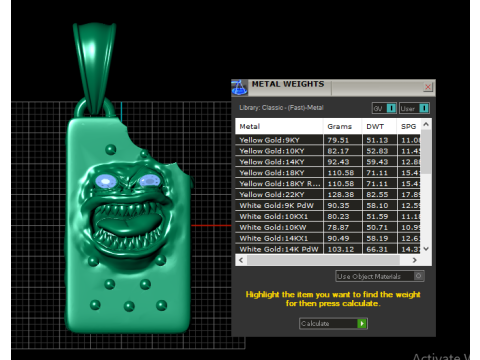This screenshot has width=480, height=360.
Task: Sort table by Grams column header
Action: [342, 126]
